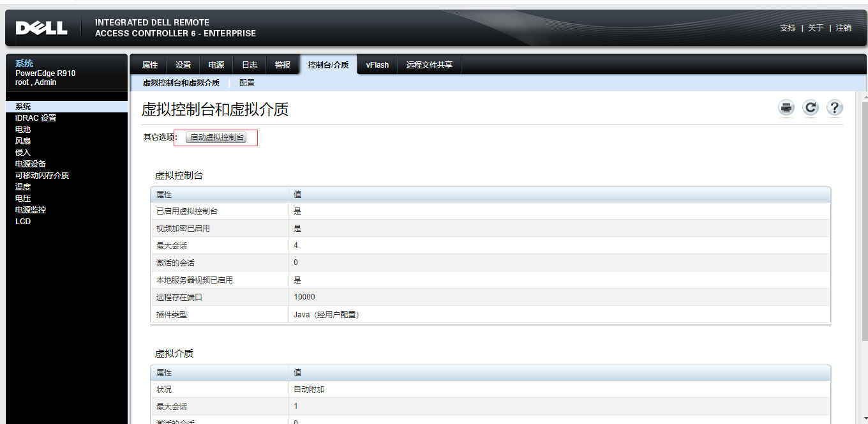Click the Dell logo

pos(41,28)
